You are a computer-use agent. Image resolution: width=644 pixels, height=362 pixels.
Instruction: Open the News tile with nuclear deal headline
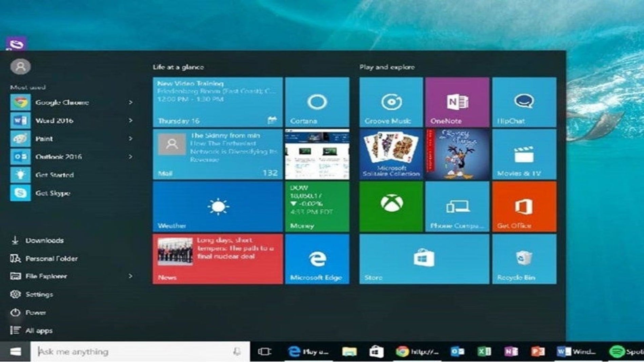point(218,259)
